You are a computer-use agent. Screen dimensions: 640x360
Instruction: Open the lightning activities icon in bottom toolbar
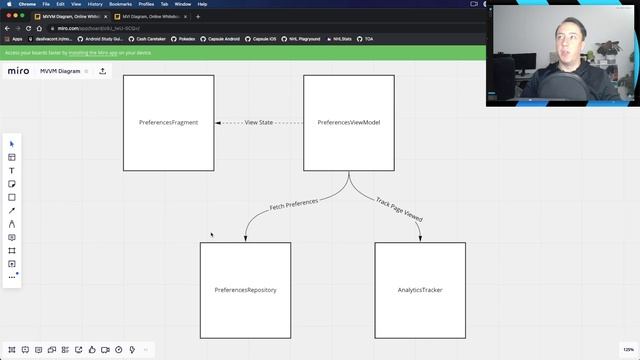tap(132, 350)
